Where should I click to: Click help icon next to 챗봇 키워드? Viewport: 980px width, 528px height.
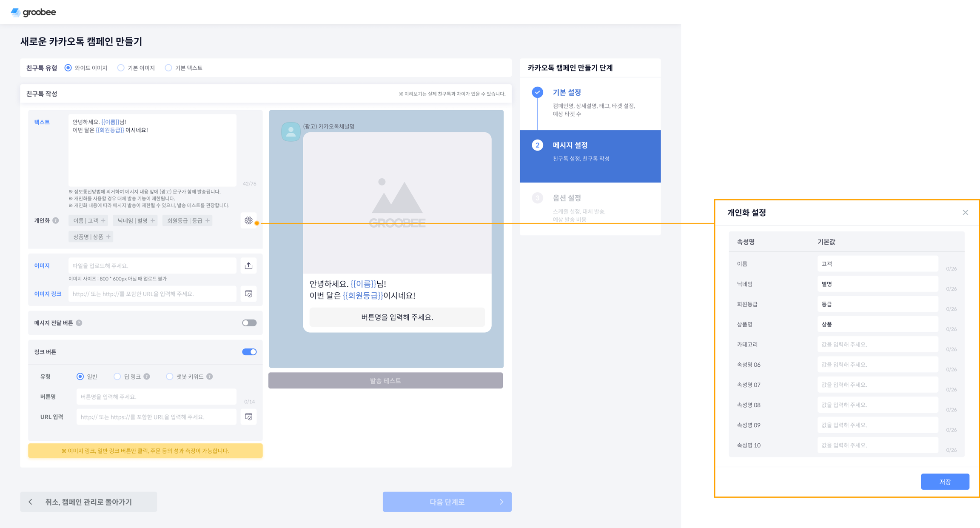point(210,377)
